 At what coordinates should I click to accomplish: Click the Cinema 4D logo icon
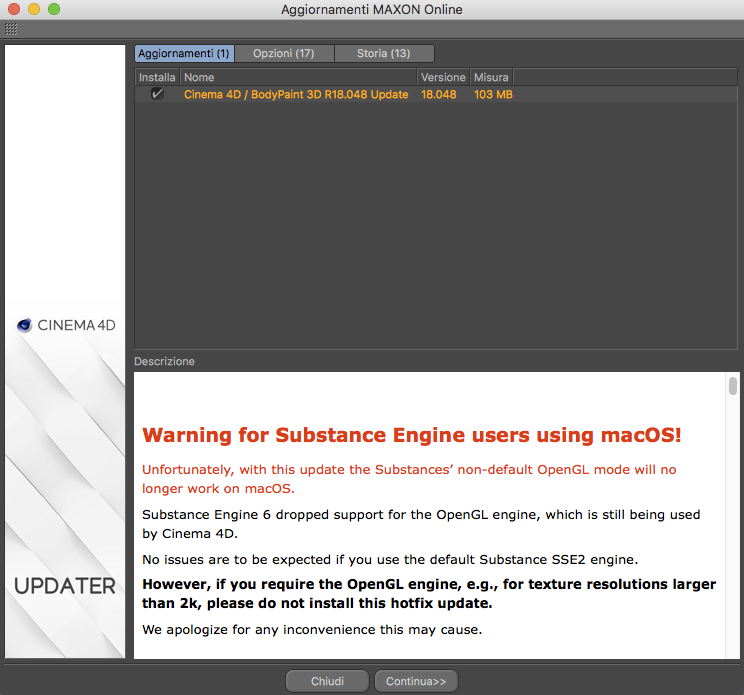click(24, 325)
